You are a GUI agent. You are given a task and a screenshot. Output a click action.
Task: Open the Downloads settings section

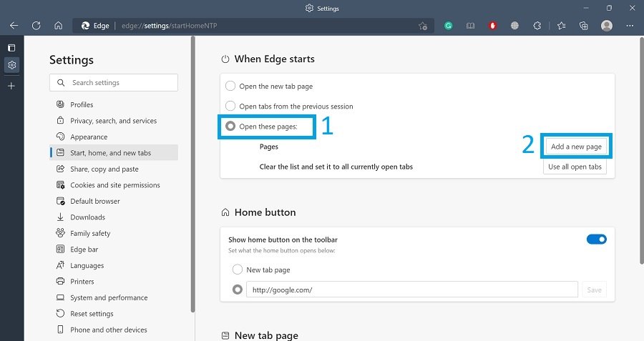[x=87, y=217]
